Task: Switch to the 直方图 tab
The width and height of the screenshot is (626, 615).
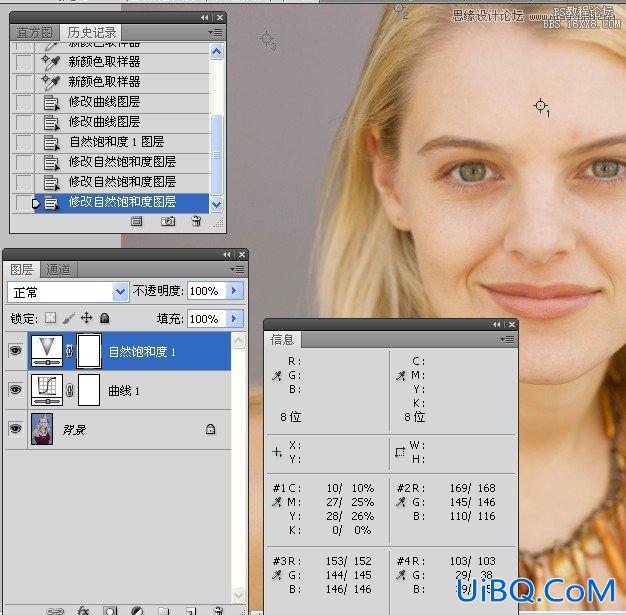Action: click(35, 33)
